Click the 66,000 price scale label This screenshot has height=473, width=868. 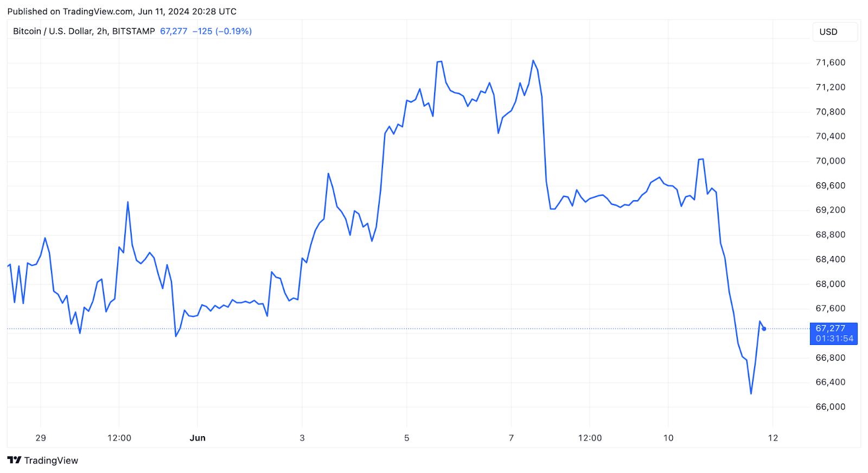[x=831, y=407]
